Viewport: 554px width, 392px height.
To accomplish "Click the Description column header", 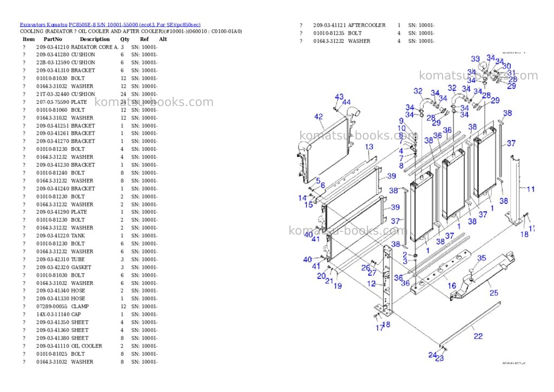I will tap(95, 39).
